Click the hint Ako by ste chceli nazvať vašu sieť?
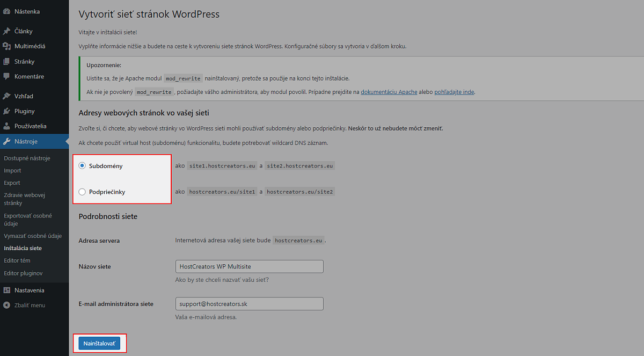The image size is (644, 356). (x=222, y=280)
